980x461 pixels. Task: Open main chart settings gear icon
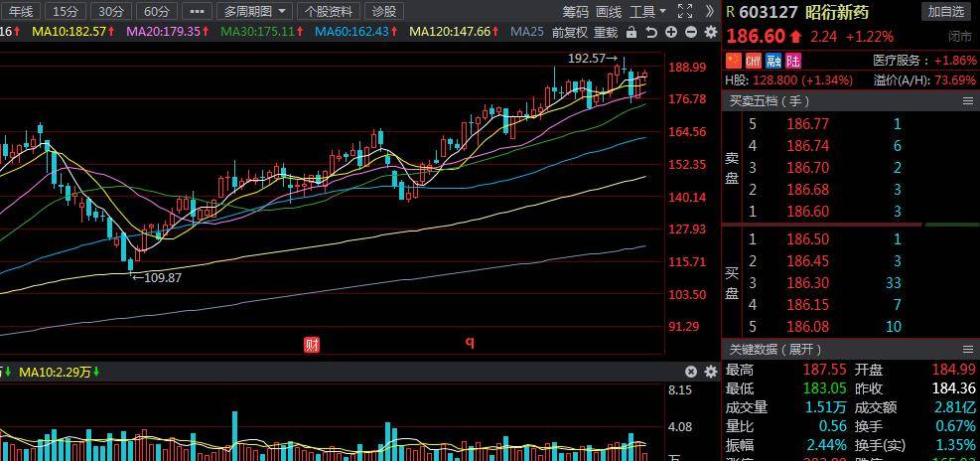[x=710, y=32]
